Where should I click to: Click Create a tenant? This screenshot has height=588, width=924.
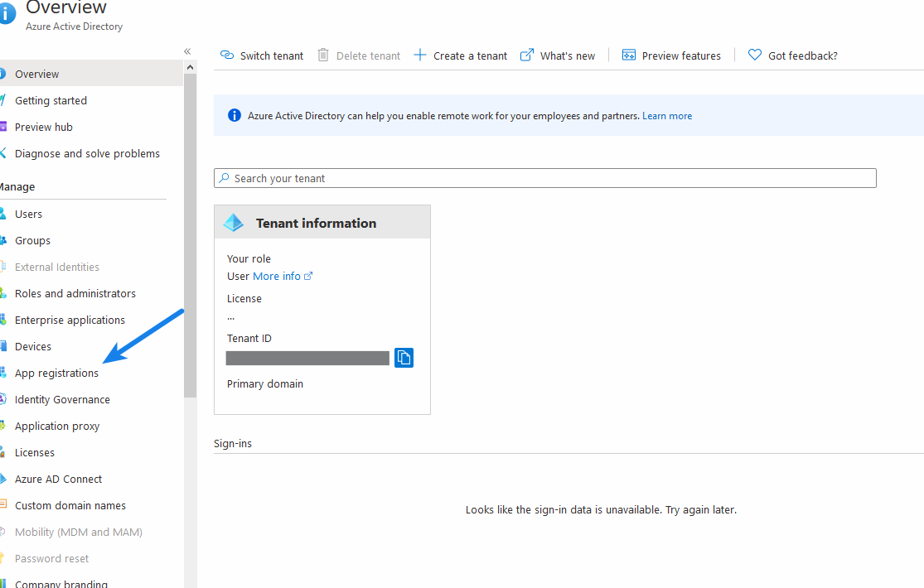[460, 55]
